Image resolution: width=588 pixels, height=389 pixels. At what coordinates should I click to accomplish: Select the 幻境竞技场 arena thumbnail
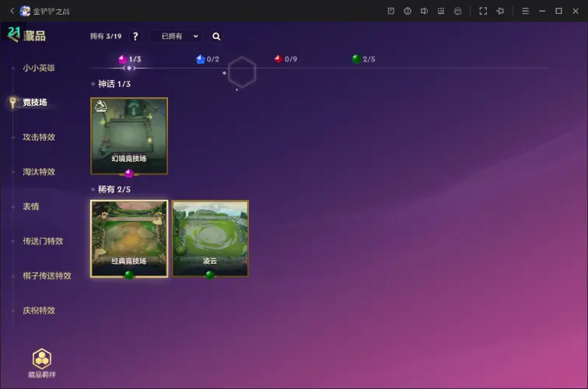[129, 136]
